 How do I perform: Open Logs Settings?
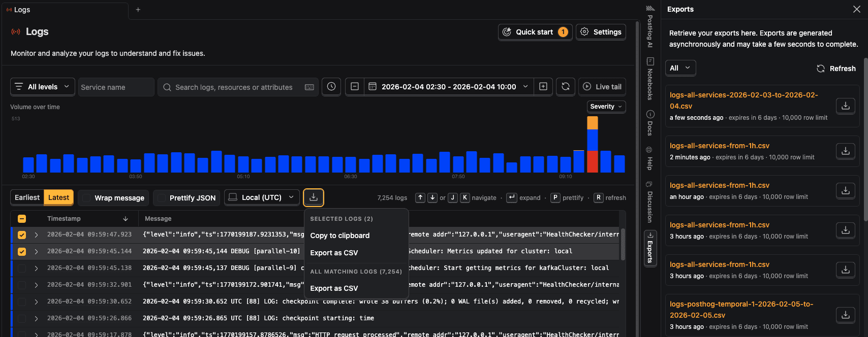click(x=601, y=32)
